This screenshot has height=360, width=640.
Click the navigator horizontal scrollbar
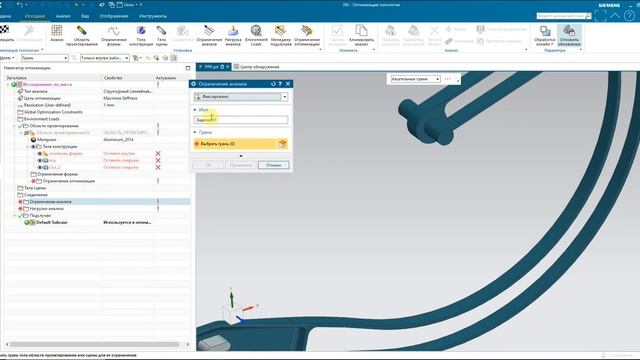tap(95, 344)
